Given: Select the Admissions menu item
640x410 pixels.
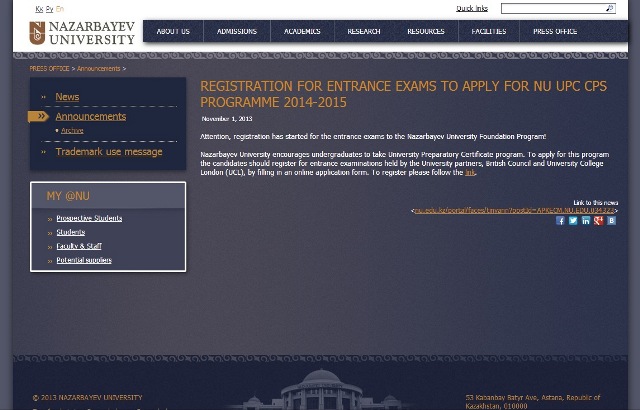Looking at the screenshot, I should (237, 32).
